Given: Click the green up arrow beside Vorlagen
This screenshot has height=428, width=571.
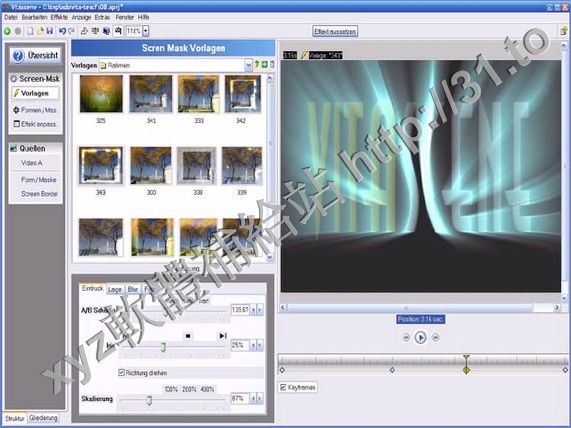Looking at the screenshot, I should (x=257, y=65).
